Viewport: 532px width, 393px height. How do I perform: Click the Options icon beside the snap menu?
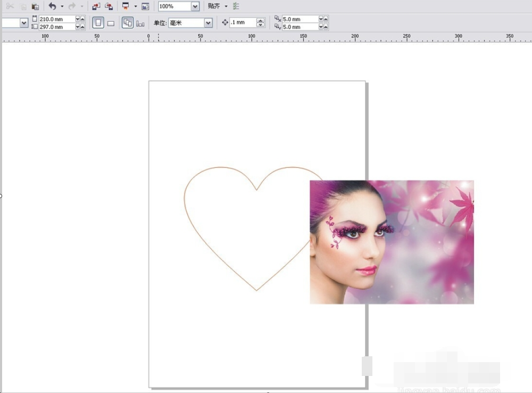click(236, 6)
